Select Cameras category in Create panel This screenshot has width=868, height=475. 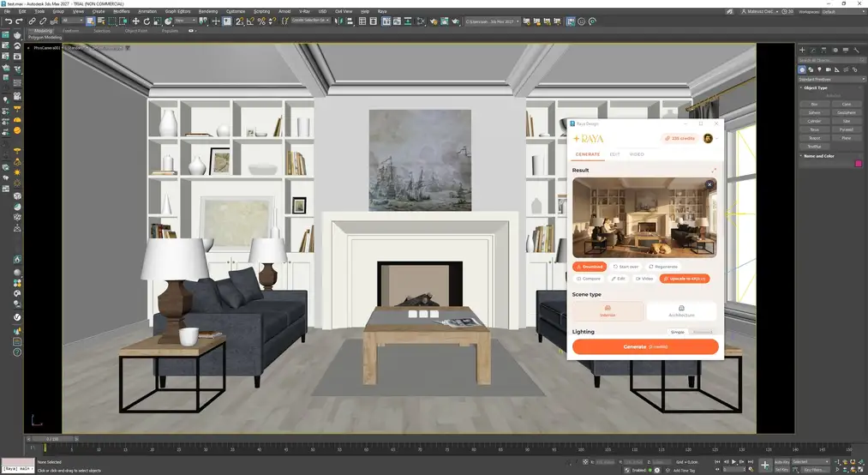tap(828, 69)
